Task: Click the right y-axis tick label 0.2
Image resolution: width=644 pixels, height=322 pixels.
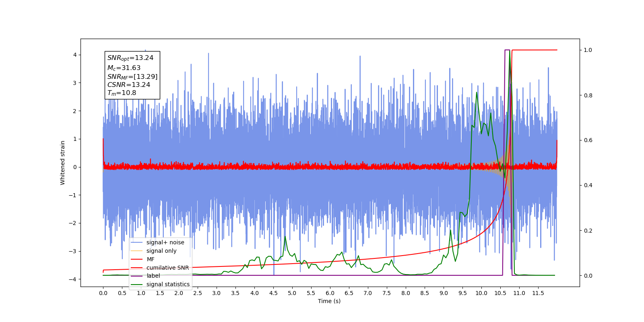Action: [588, 231]
